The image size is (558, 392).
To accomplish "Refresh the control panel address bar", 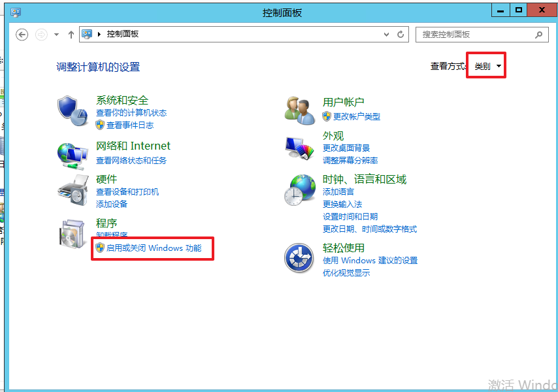I will point(401,35).
